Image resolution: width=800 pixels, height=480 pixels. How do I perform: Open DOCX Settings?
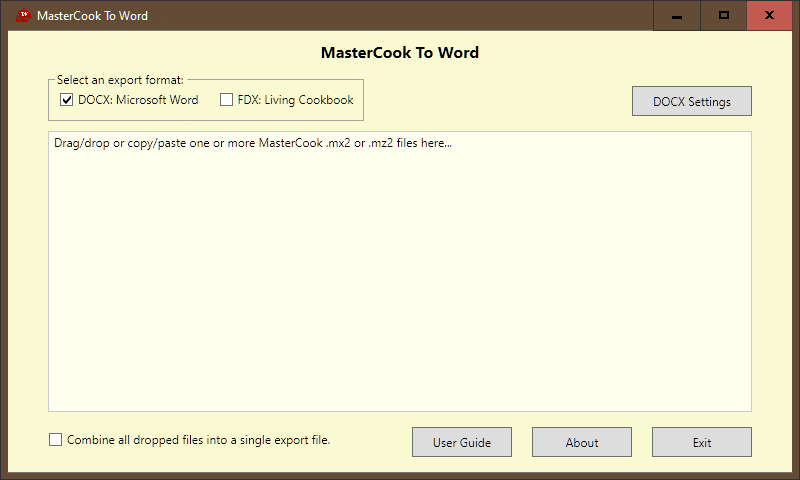pyautogui.click(x=691, y=101)
